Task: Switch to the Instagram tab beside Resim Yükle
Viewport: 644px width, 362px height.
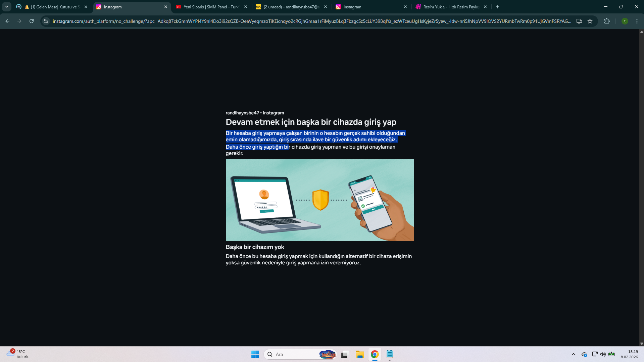Action: tap(371, 7)
